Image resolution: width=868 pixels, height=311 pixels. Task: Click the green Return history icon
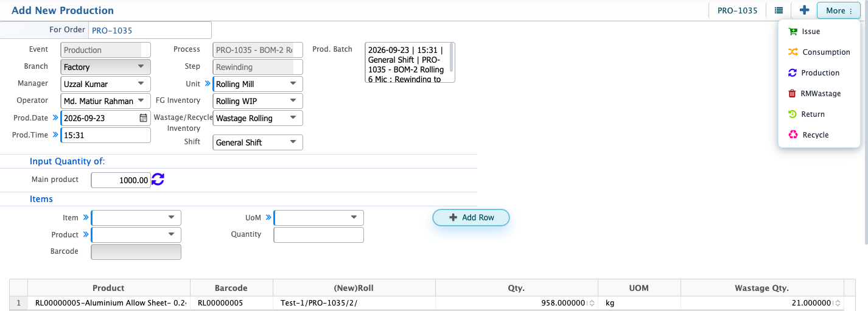pos(793,114)
